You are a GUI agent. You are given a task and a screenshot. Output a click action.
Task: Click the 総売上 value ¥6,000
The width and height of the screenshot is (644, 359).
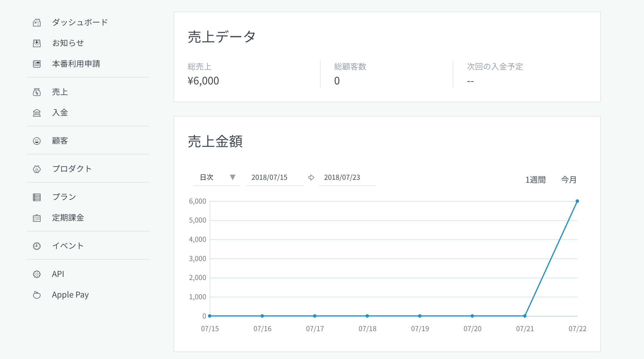point(203,81)
